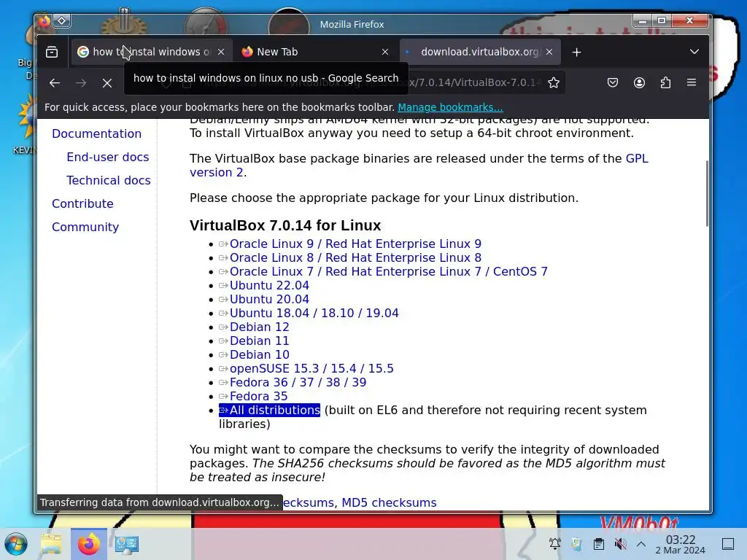Download the Debian 10 package
This screenshot has height=560, width=747.
259,354
